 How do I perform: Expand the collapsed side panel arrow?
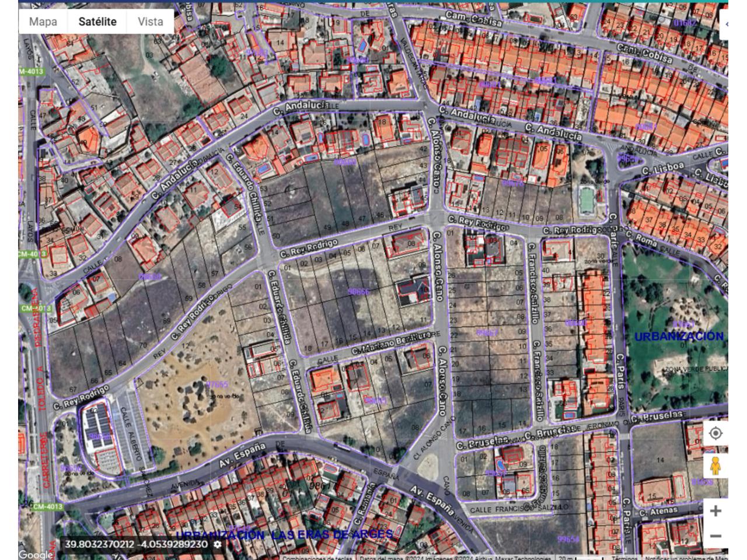pos(725,24)
